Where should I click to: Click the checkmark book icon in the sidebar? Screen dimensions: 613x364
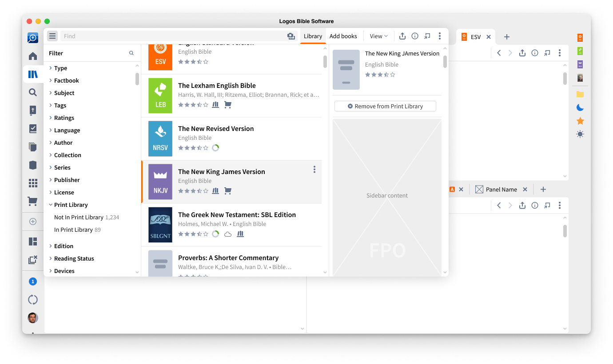33,129
